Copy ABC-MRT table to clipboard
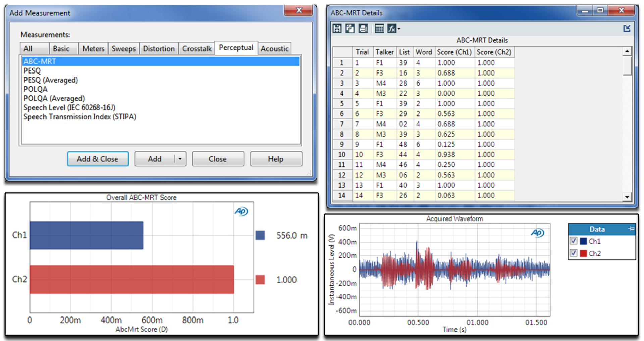Viewport: 644px width, 341px height. [x=350, y=29]
